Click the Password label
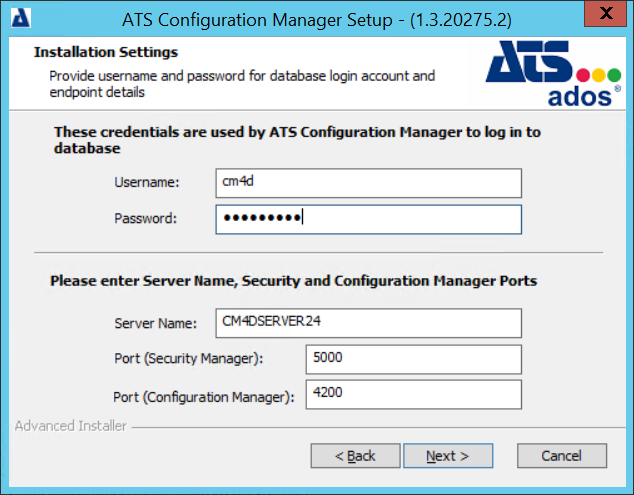 point(146,218)
